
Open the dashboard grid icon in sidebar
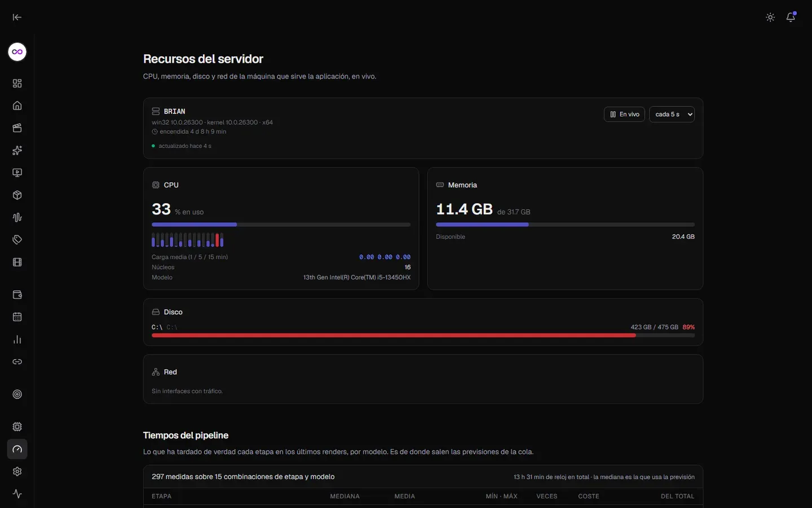17,84
